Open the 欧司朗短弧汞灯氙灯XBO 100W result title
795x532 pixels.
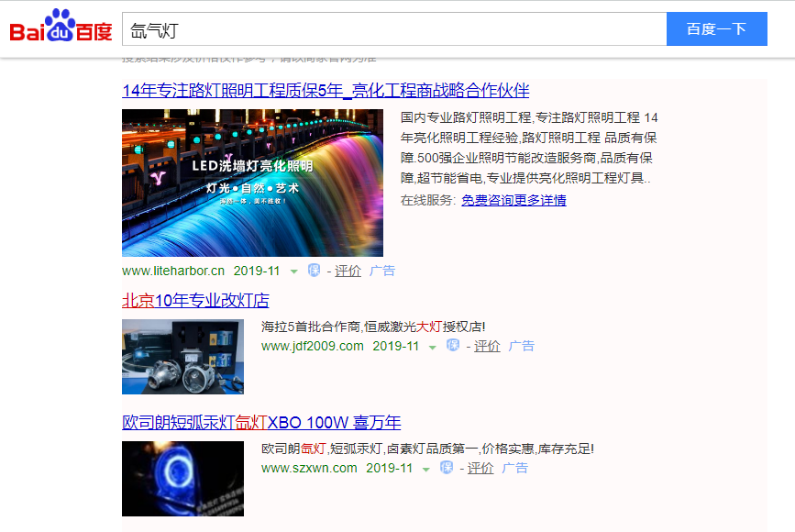point(261,423)
